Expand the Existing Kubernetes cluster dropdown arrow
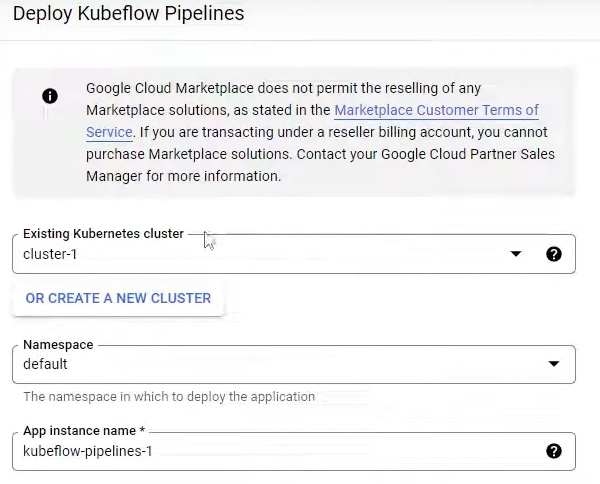Screen dimensions: 600x484 coord(516,254)
